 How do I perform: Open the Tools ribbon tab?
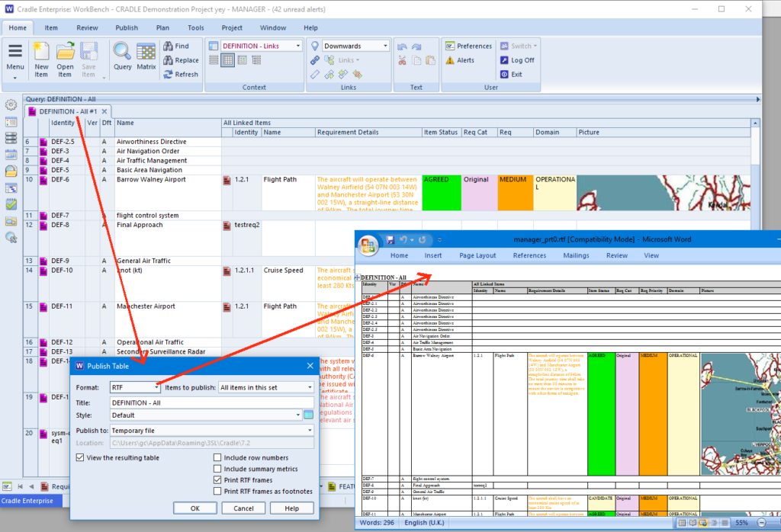(196, 28)
